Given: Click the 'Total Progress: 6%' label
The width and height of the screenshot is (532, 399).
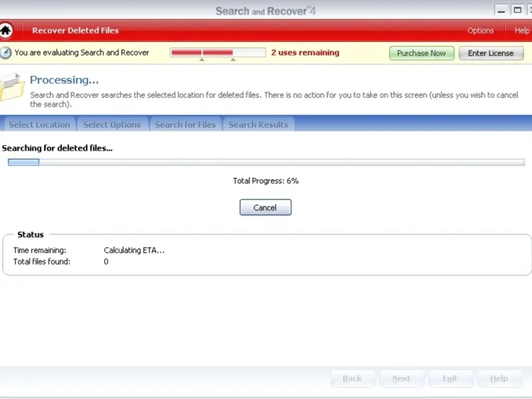Looking at the screenshot, I should [265, 181].
